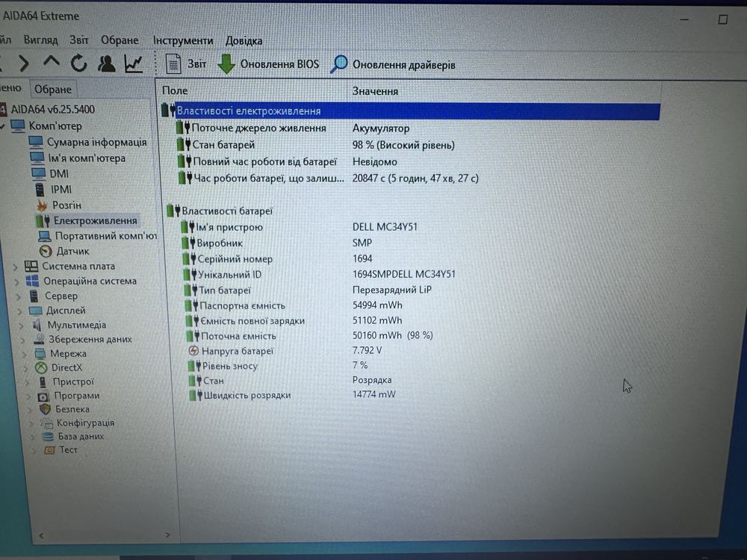Open the user Favorites person icon
The height and width of the screenshot is (560, 747).
pos(106,63)
